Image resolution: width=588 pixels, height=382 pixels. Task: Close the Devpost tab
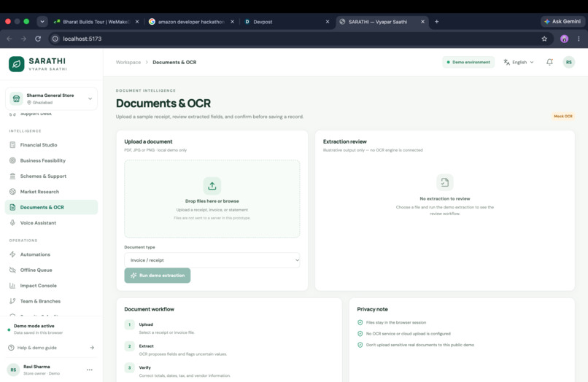pyautogui.click(x=328, y=22)
